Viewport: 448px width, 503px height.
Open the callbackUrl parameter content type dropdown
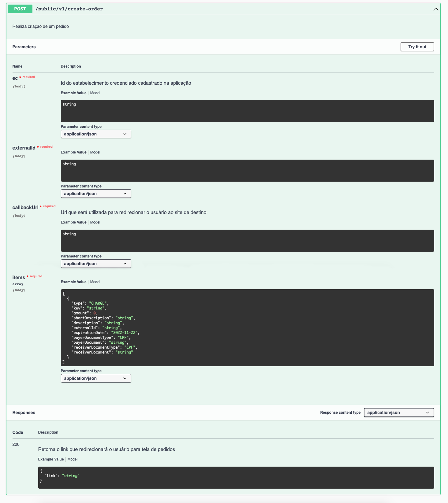(96, 264)
